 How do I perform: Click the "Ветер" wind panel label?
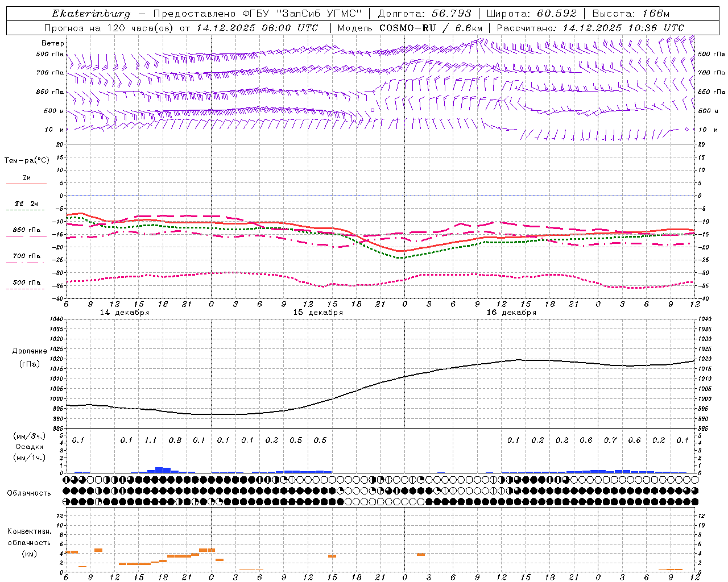pyautogui.click(x=53, y=43)
